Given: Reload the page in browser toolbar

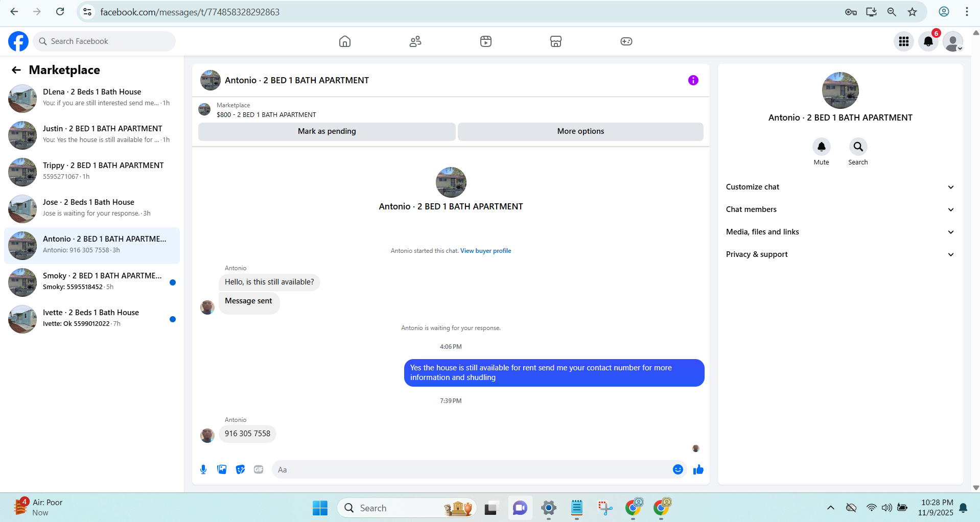Looking at the screenshot, I should point(60,12).
